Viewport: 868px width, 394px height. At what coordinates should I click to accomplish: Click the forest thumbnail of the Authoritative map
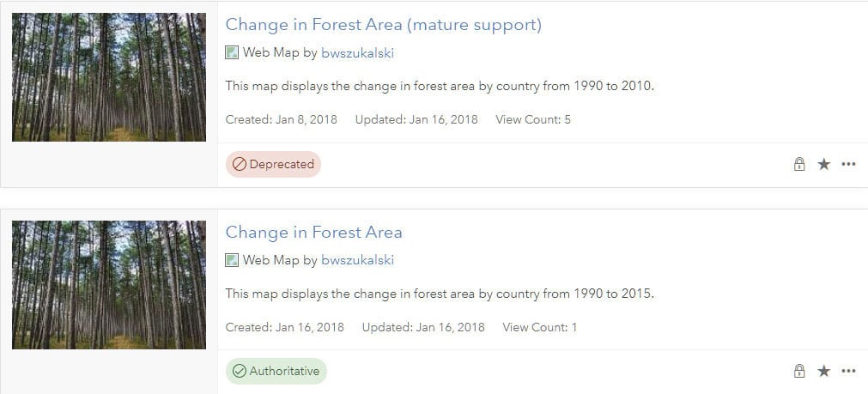pyautogui.click(x=109, y=284)
